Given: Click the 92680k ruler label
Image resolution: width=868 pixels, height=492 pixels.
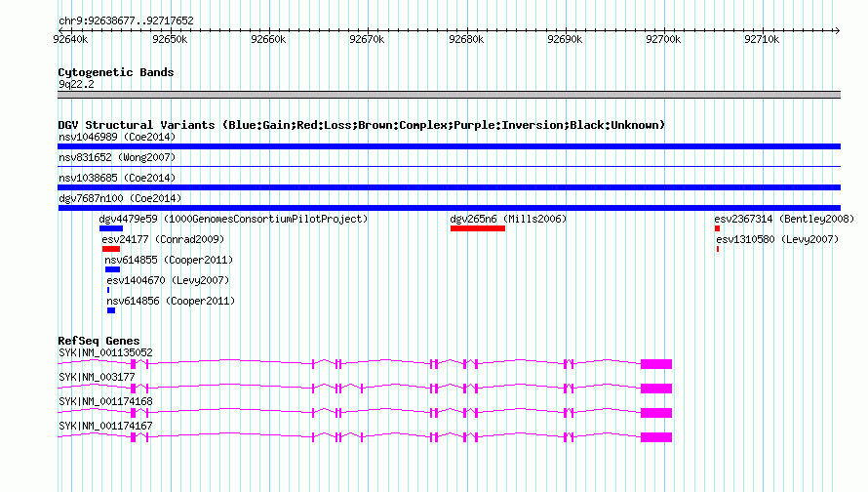Looking at the screenshot, I should [x=466, y=39].
